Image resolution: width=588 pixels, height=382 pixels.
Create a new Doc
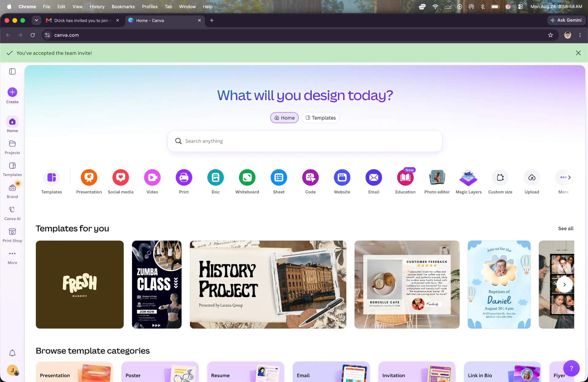216,177
